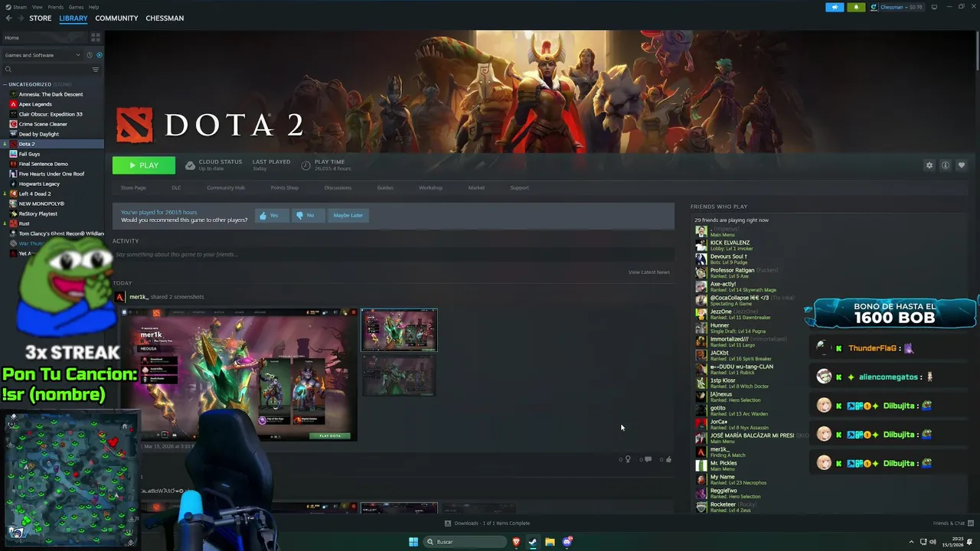
Task: Open the COMMUNITY tab
Action: click(x=116, y=18)
